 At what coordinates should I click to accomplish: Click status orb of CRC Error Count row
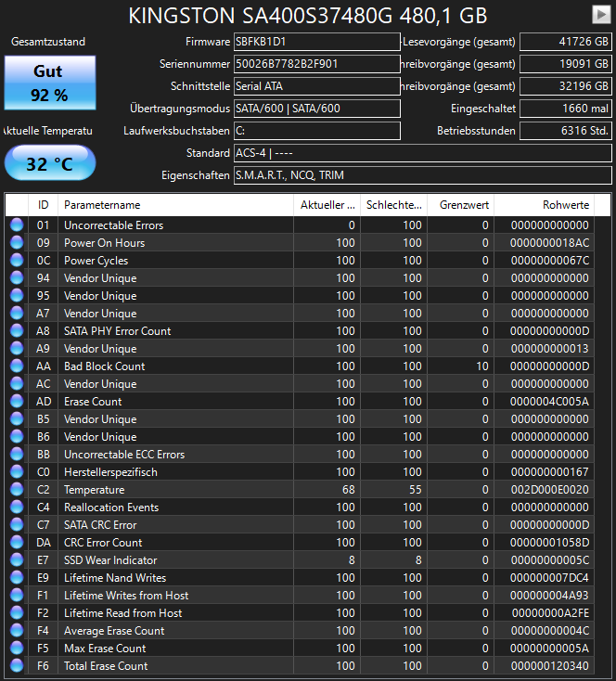17,542
